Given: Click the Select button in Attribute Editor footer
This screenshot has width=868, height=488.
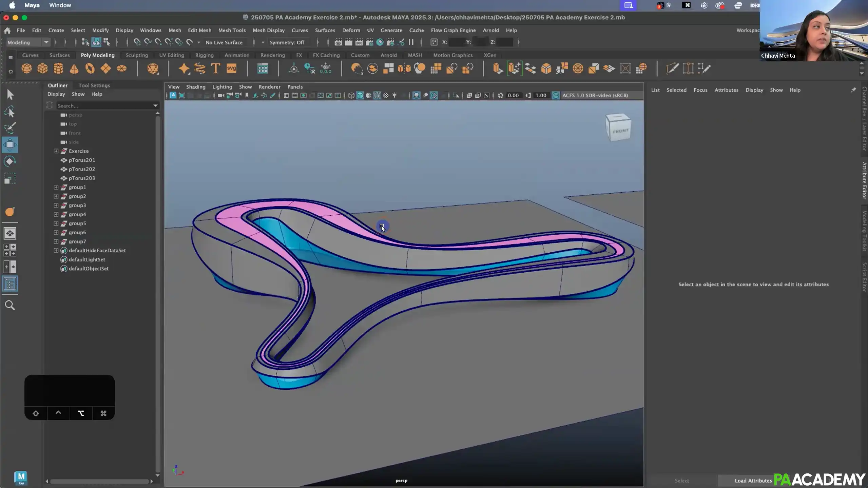Looking at the screenshot, I should [x=681, y=481].
